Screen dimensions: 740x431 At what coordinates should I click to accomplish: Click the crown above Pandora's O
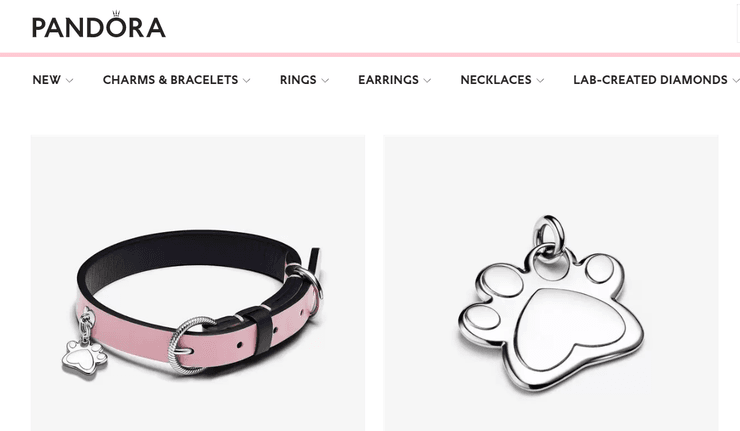coord(116,13)
